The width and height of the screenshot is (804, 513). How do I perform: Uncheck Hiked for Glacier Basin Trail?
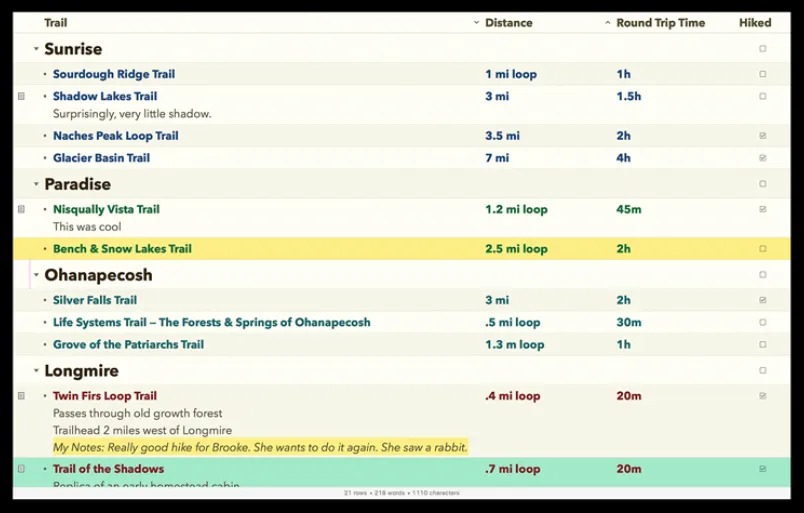[762, 157]
